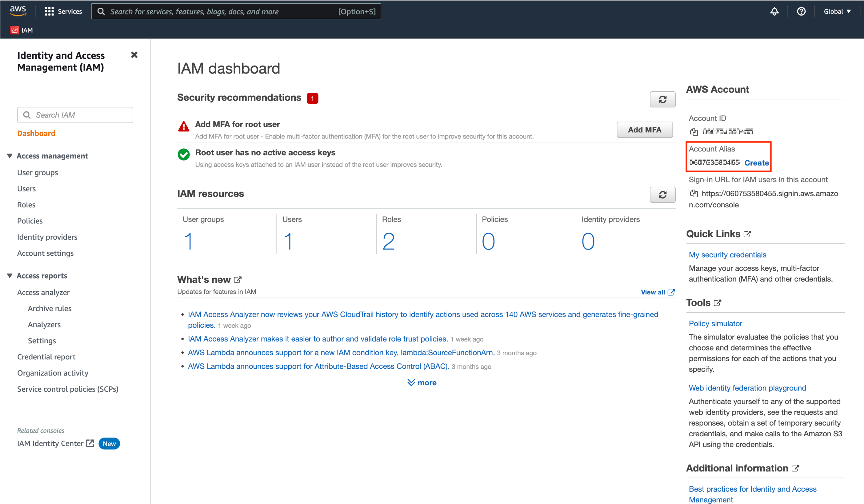Open Roles in sidebar

pyautogui.click(x=26, y=205)
